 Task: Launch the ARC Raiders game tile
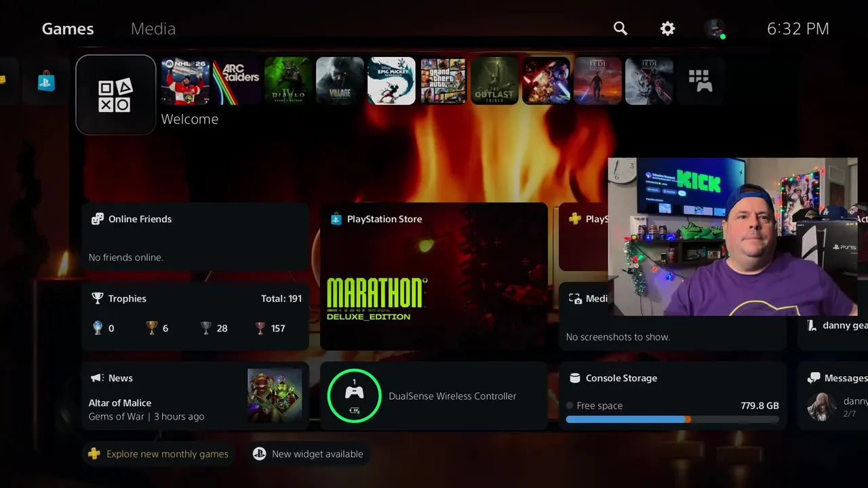237,81
